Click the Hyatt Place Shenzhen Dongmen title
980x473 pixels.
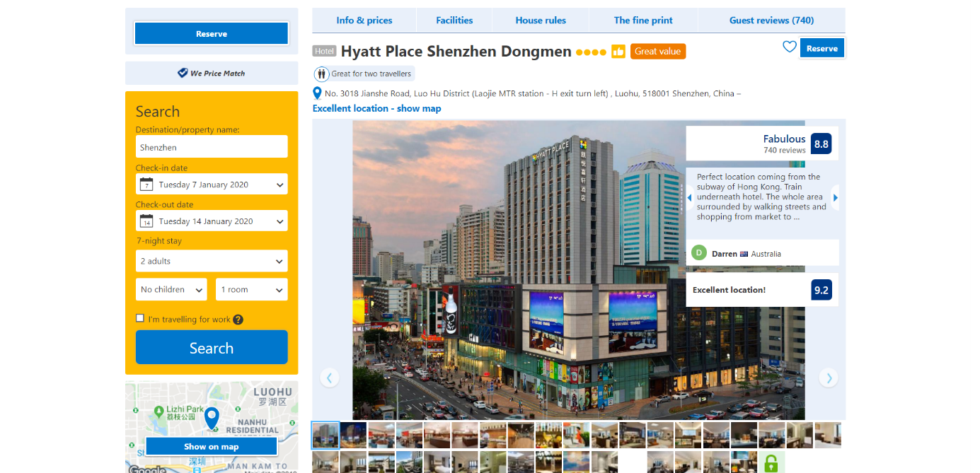(x=456, y=52)
